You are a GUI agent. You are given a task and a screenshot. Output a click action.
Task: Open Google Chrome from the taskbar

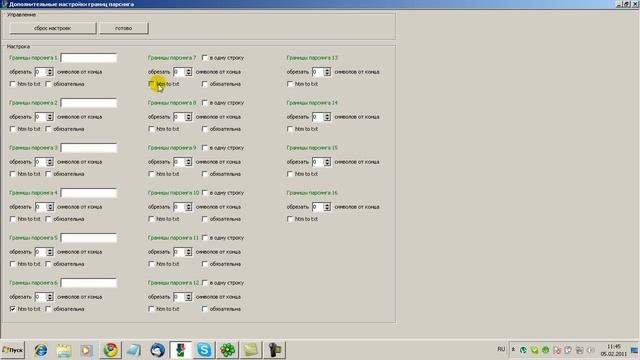click(x=110, y=350)
